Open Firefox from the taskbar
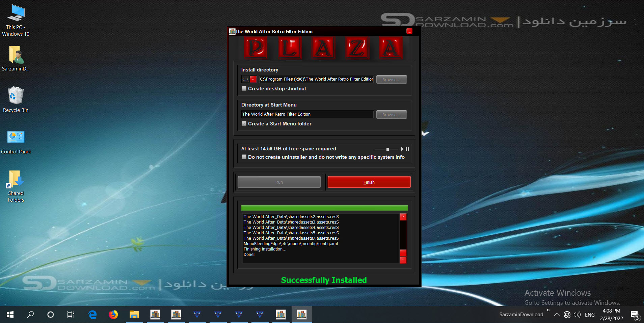This screenshot has width=644, height=323. click(x=113, y=315)
